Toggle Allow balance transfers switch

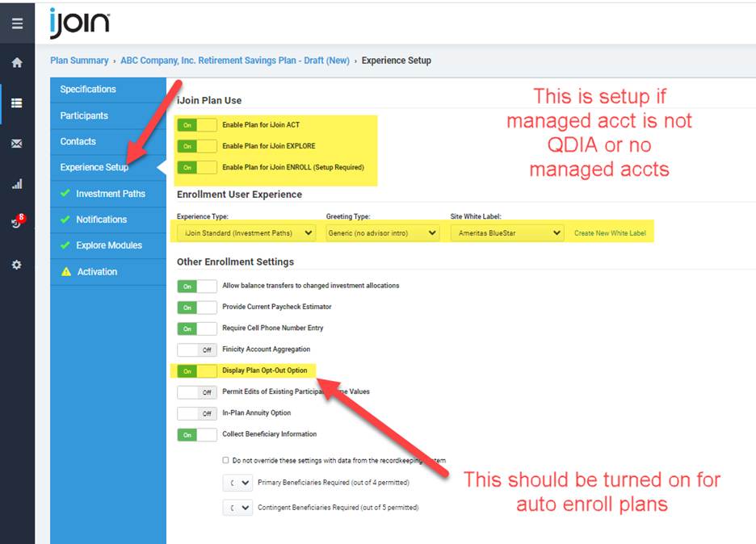pyautogui.click(x=197, y=287)
